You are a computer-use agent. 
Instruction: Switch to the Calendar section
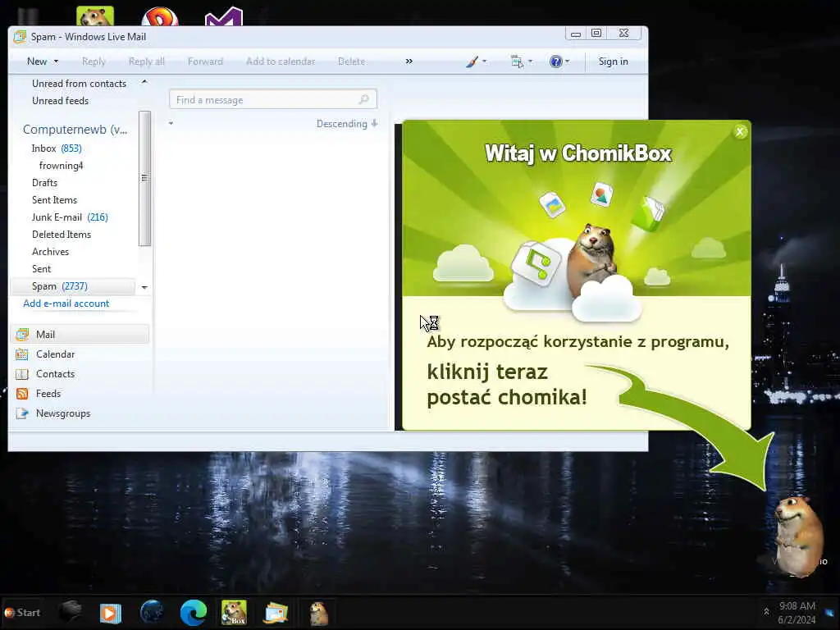[55, 354]
